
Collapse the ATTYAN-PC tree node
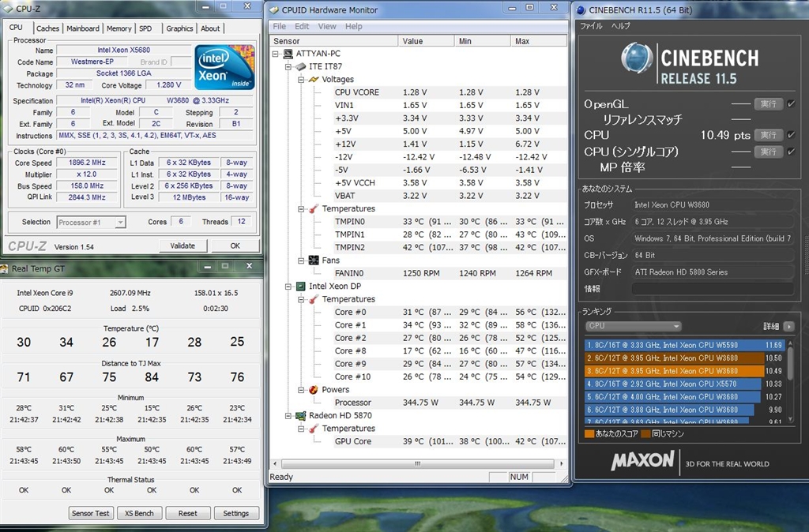[x=276, y=54]
